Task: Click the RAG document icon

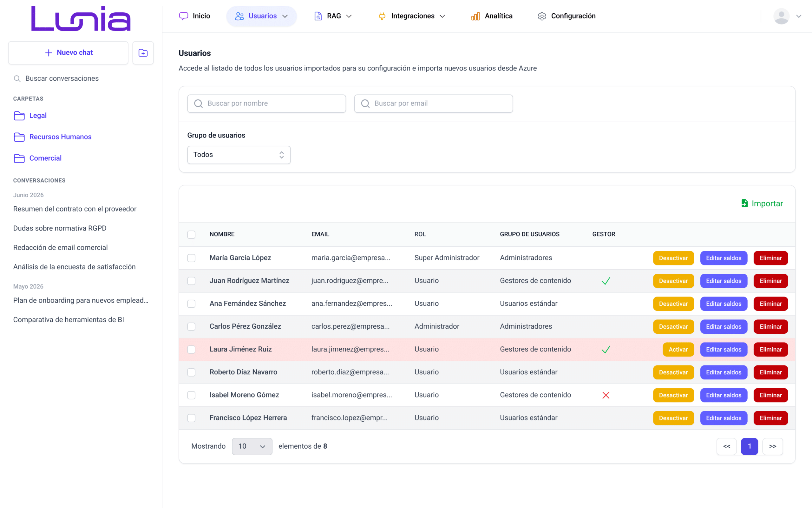Action: pyautogui.click(x=318, y=16)
